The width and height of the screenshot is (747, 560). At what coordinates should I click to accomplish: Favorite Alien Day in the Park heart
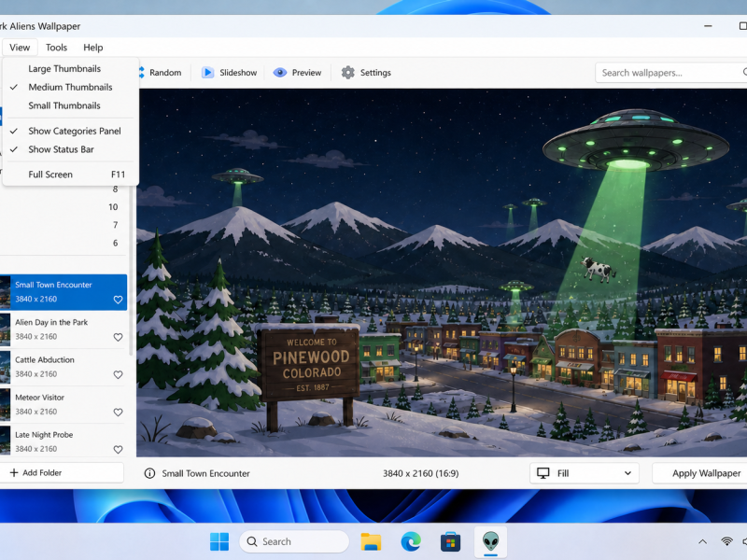tap(119, 337)
